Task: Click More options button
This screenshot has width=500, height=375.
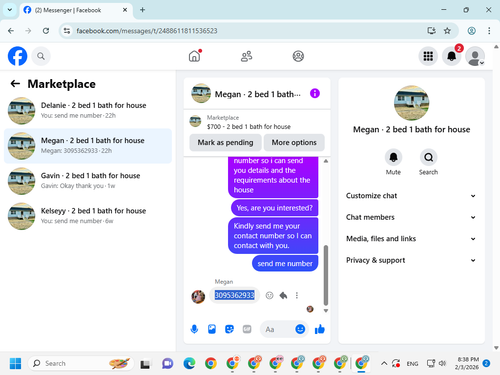Action: tap(294, 143)
